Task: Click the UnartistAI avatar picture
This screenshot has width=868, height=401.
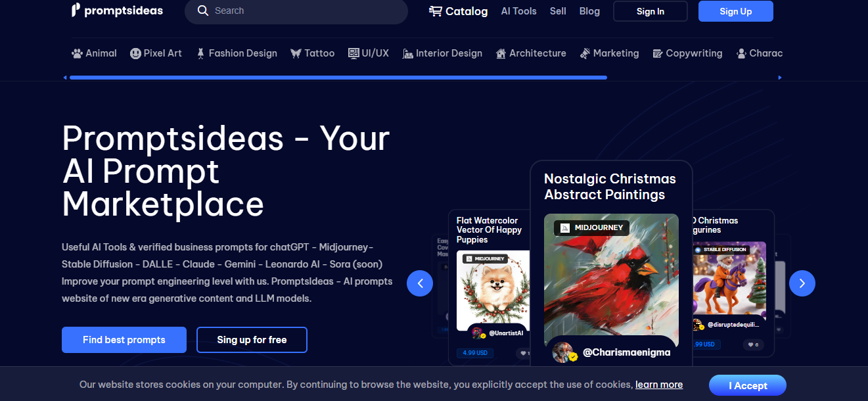Action: click(478, 333)
